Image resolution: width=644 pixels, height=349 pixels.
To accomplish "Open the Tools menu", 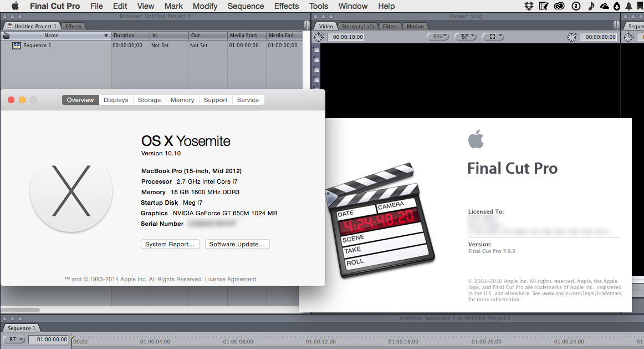I will click(318, 6).
